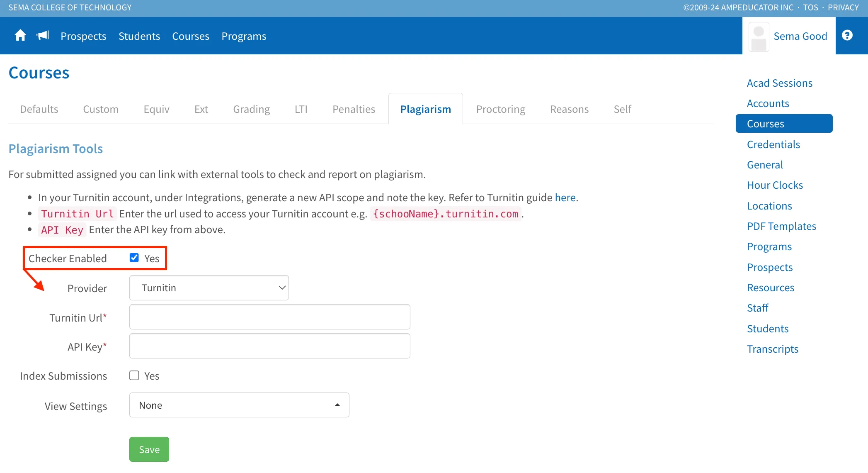This screenshot has width=868, height=473.
Task: Open the Provider dropdown
Action: [209, 288]
